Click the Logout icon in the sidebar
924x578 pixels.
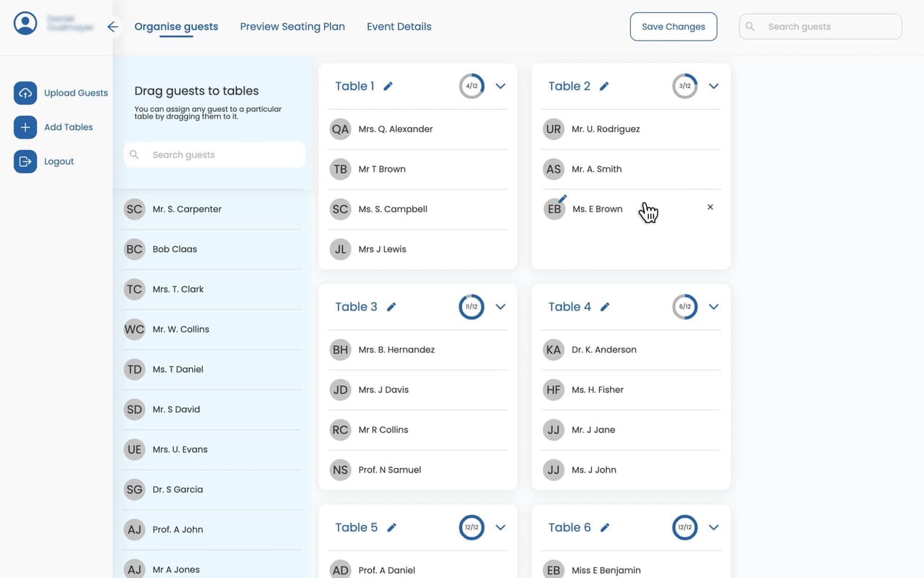point(25,160)
